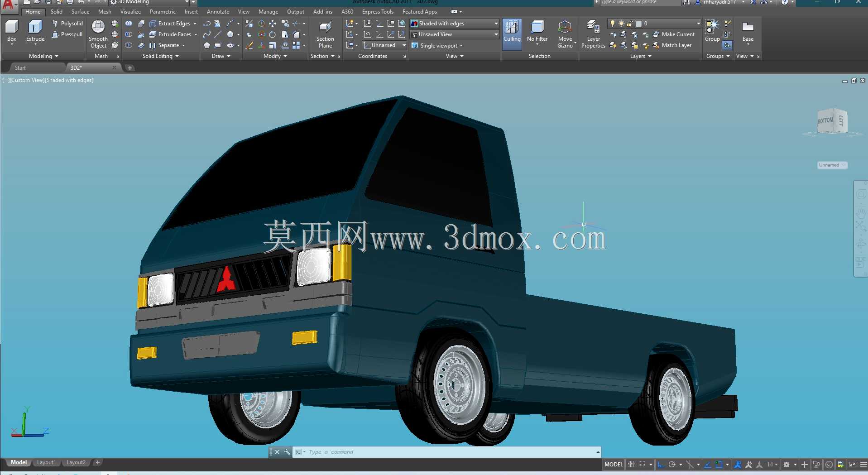Open the Visualize ribbon tab
The height and width of the screenshot is (475, 868).
[130, 12]
